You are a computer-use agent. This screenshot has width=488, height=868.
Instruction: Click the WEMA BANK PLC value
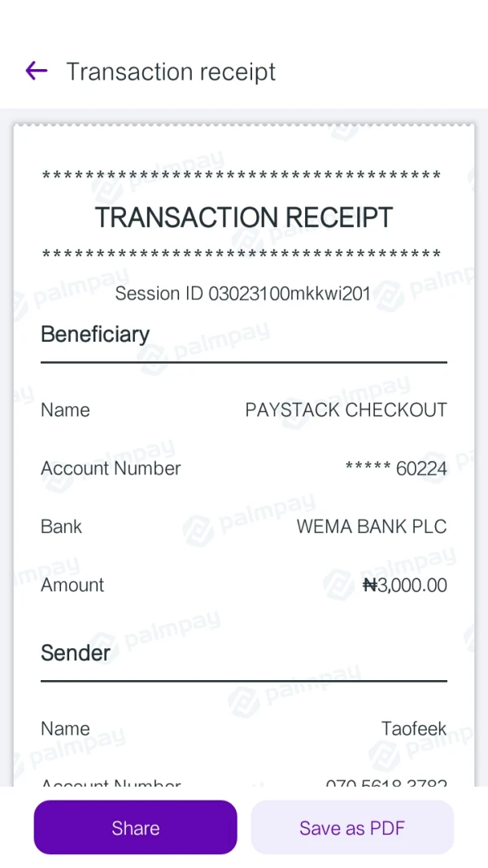pos(372,527)
